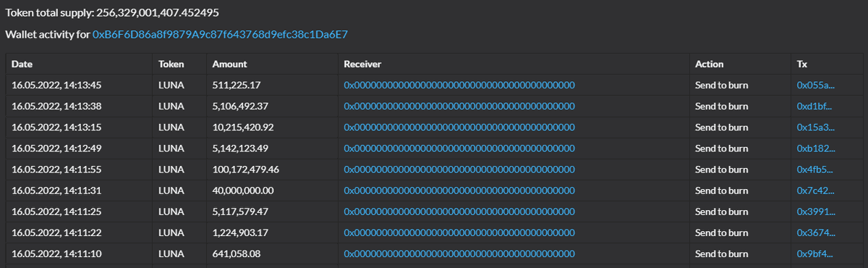Select amount 100,172,479.46

(246, 169)
